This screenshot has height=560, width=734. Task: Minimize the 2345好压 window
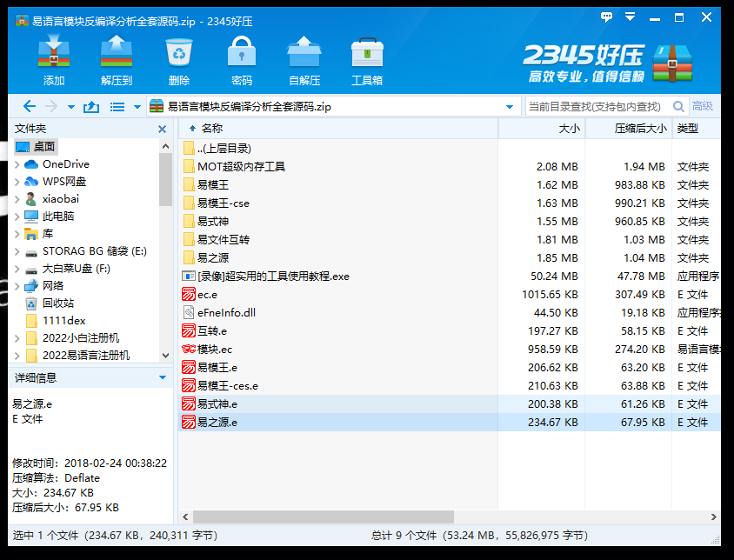[x=655, y=19]
